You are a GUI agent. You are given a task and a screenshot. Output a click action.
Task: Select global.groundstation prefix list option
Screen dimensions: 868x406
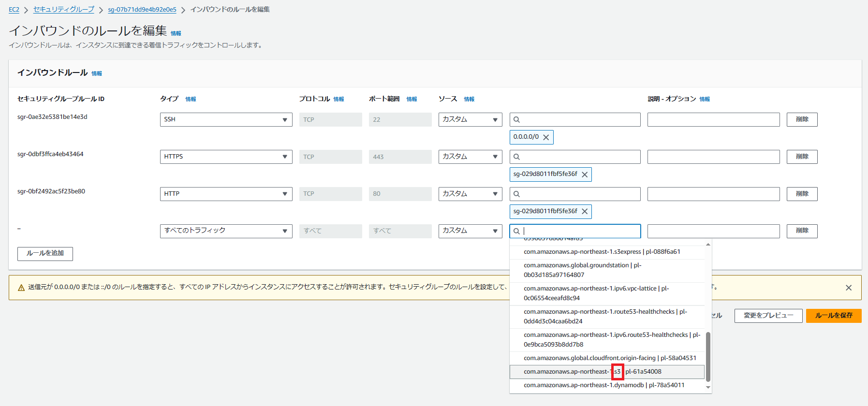click(607, 270)
